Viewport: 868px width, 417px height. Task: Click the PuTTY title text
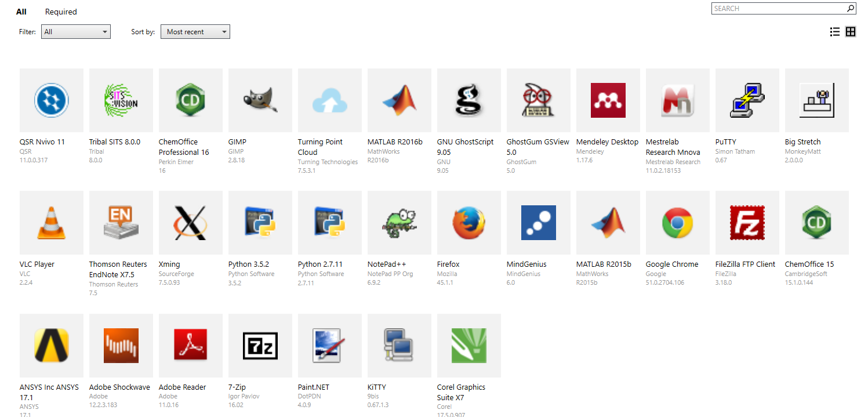pos(726,142)
